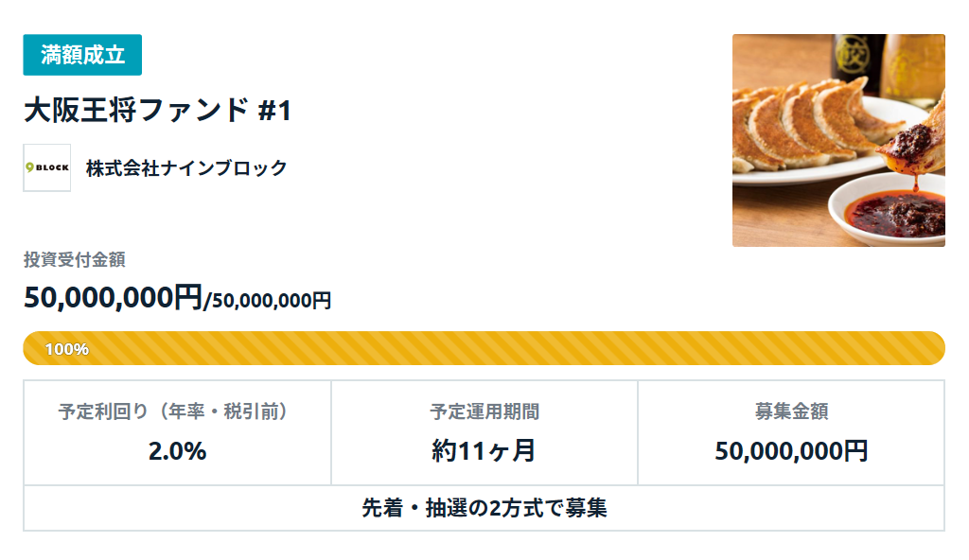This screenshot has height=560, width=969.
Task: Select the 100% label on progress bar
Action: click(67, 349)
